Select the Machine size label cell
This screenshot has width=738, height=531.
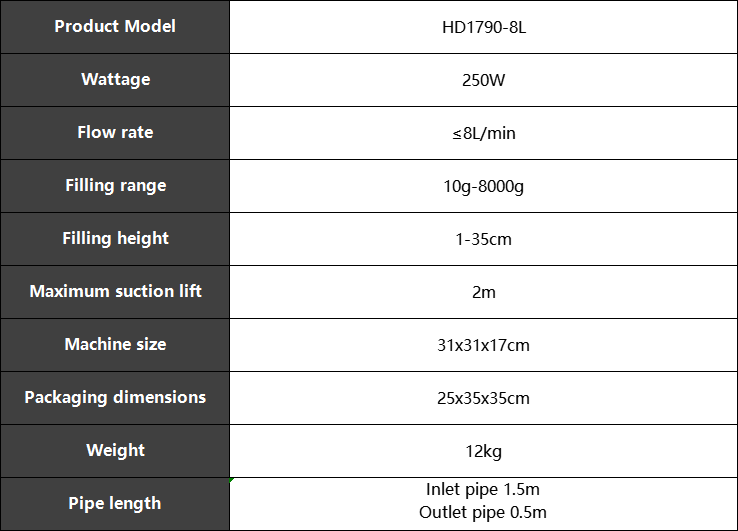coord(115,345)
